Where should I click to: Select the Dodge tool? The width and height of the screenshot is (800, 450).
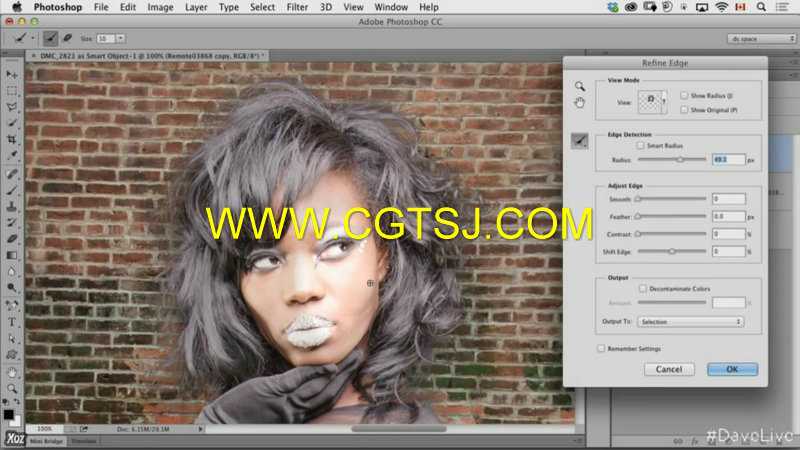pyautogui.click(x=12, y=288)
